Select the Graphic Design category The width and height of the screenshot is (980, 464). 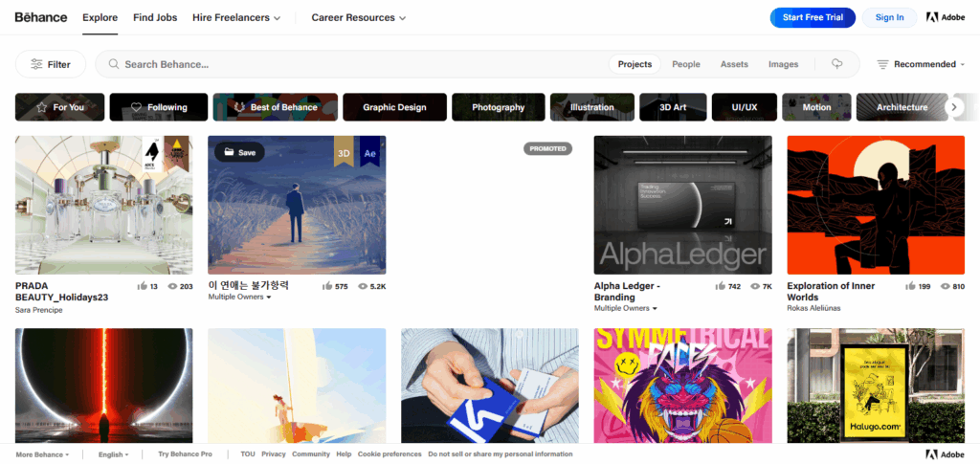394,107
